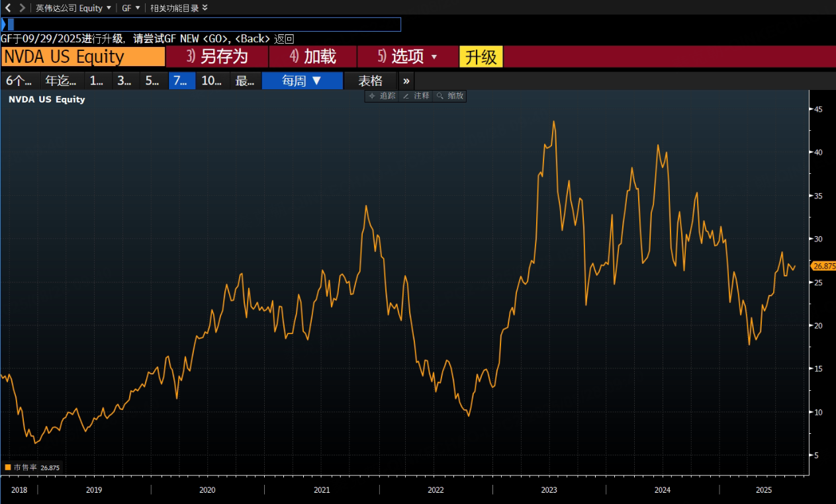
Task: Select the 5-year range tab
Action: coord(152,81)
